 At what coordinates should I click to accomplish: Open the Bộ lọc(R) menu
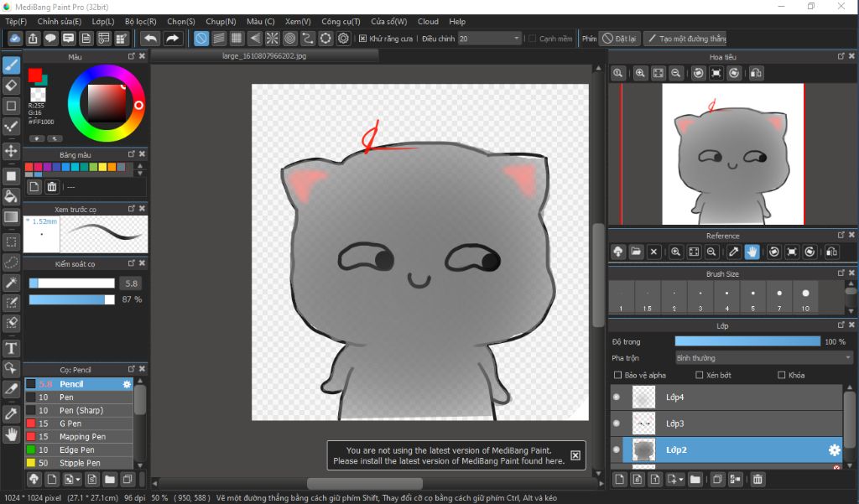[x=140, y=21]
